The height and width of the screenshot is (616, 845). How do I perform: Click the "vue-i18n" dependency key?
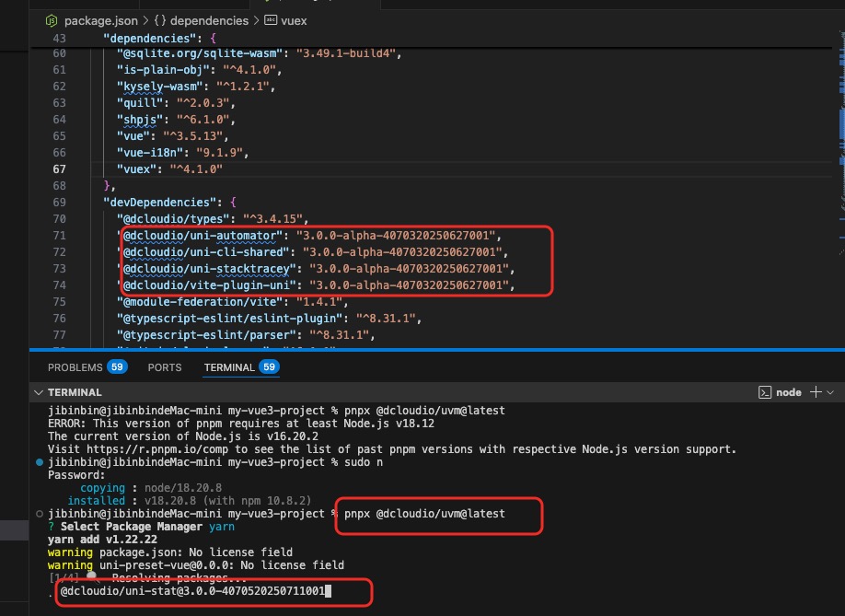(x=150, y=153)
